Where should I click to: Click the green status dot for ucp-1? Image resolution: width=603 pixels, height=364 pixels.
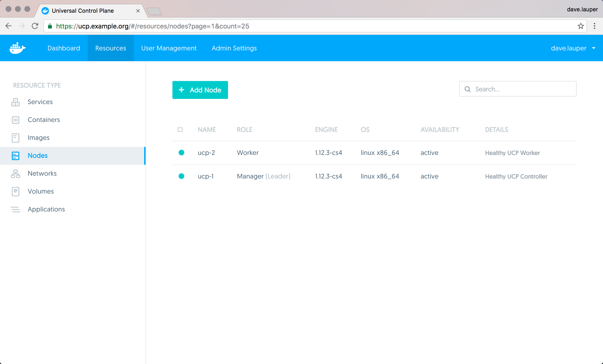click(182, 176)
